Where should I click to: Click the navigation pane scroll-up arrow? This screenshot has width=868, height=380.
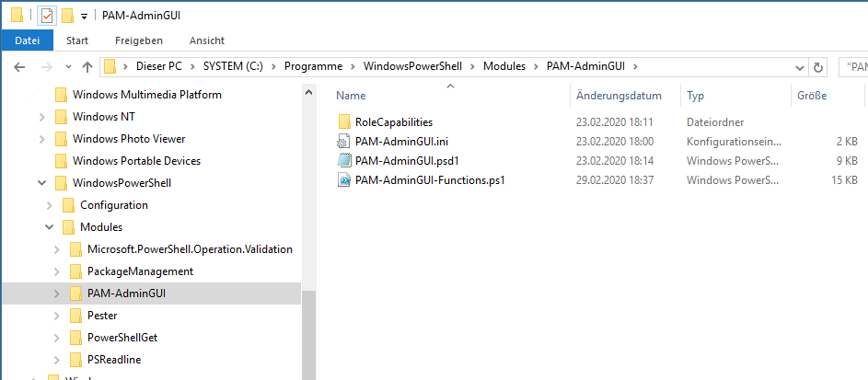(x=309, y=92)
